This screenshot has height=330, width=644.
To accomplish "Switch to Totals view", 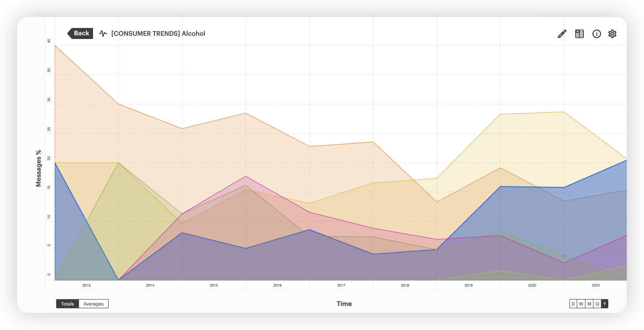I will (x=67, y=304).
